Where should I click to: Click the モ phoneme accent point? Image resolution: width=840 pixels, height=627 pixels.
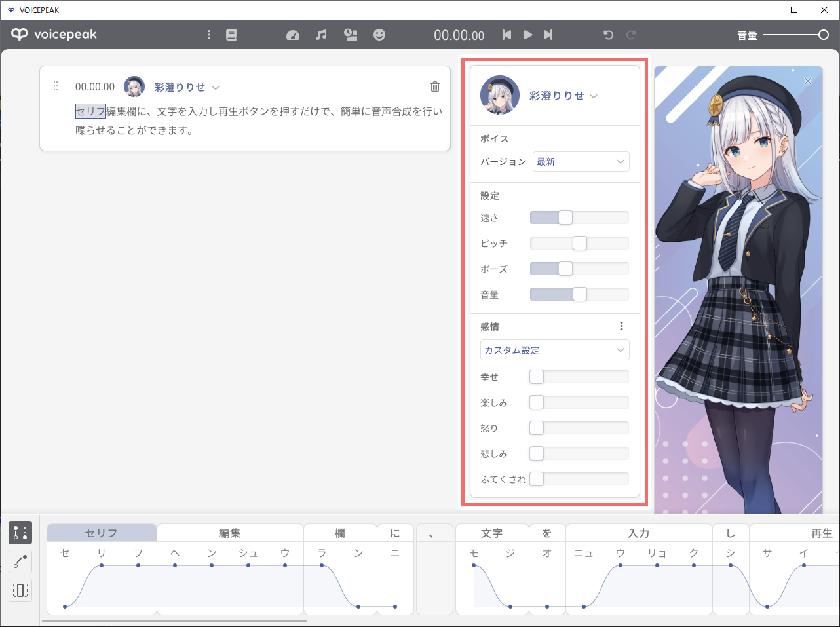474,565
